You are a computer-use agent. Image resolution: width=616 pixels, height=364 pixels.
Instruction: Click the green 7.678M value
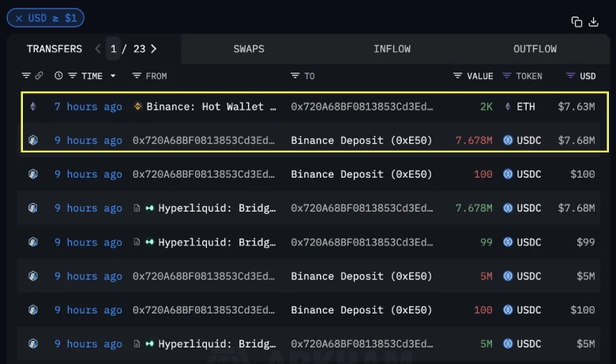(473, 208)
